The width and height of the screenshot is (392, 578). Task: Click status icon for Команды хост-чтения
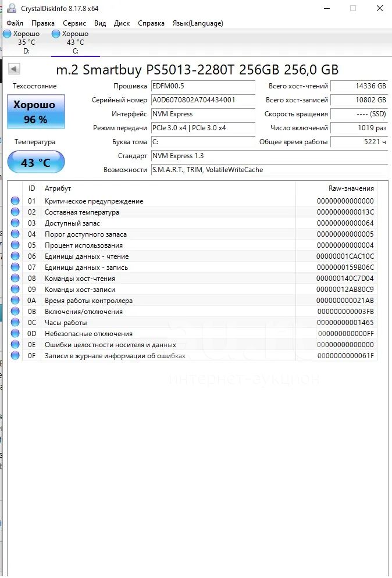tap(15, 279)
